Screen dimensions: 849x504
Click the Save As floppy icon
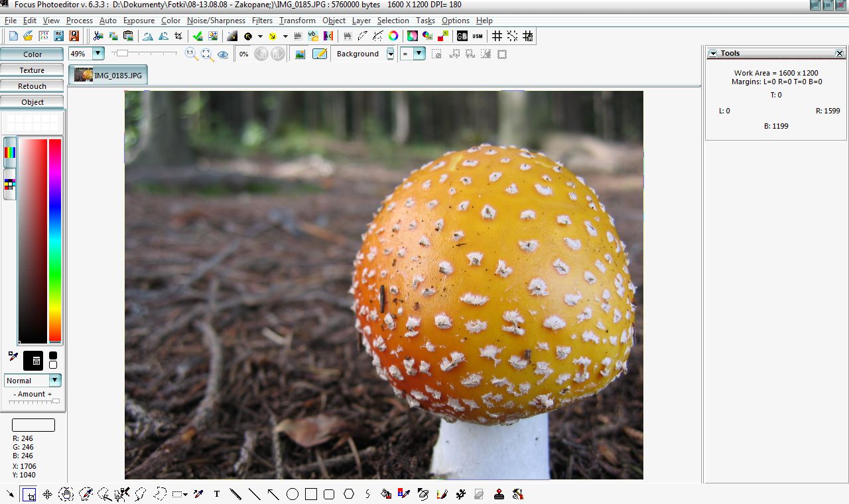58,36
